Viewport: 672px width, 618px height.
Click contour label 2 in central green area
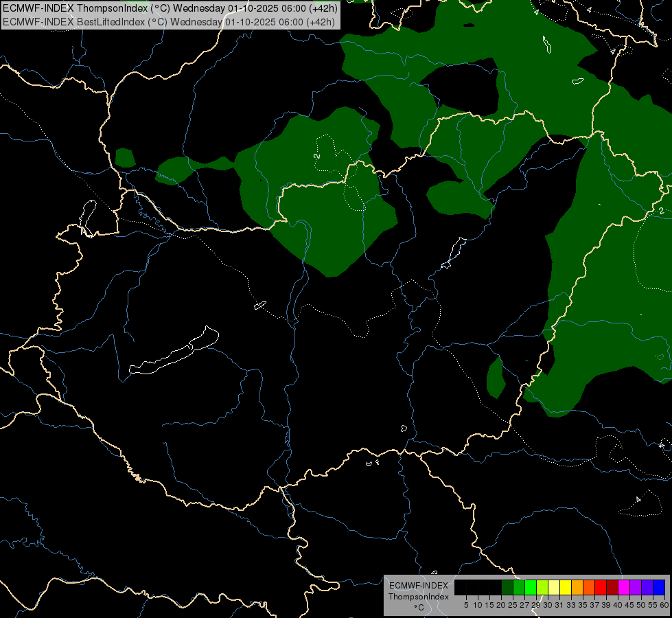coord(316,157)
